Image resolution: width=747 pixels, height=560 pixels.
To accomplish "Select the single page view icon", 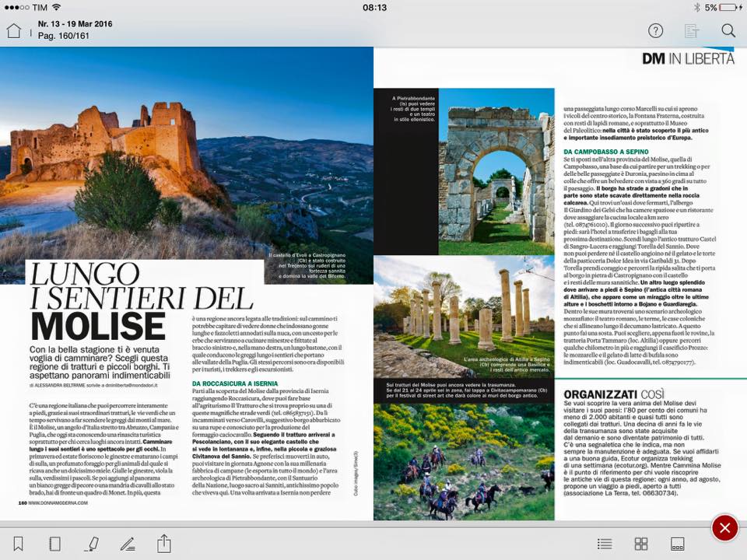I will [x=54, y=544].
